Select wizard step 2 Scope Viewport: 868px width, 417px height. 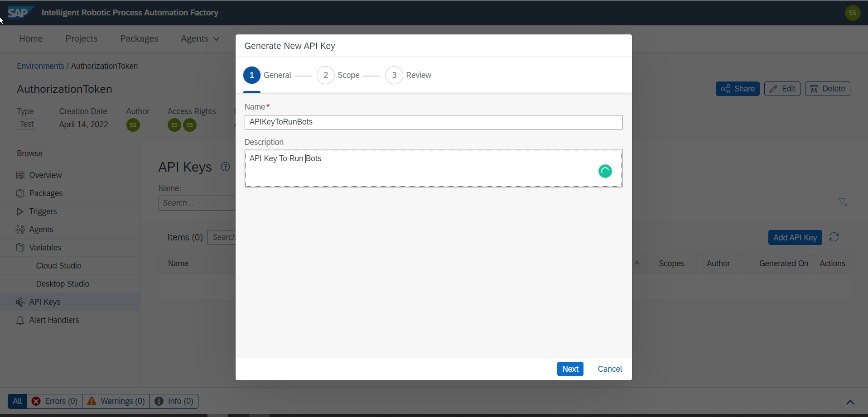tap(338, 75)
